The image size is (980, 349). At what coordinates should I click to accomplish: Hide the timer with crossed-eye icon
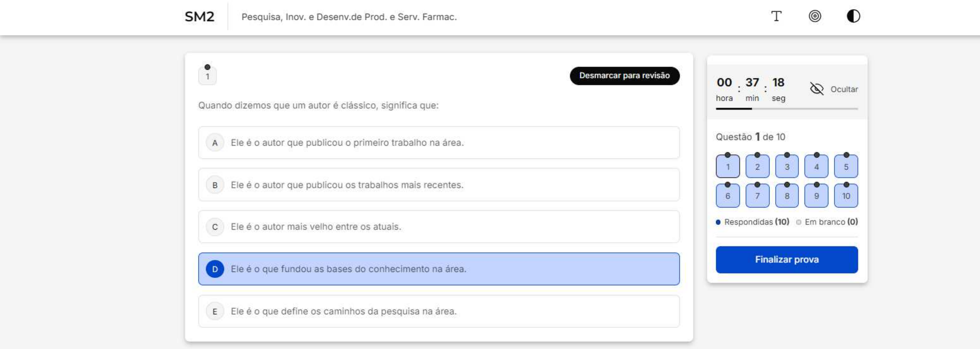[816, 89]
